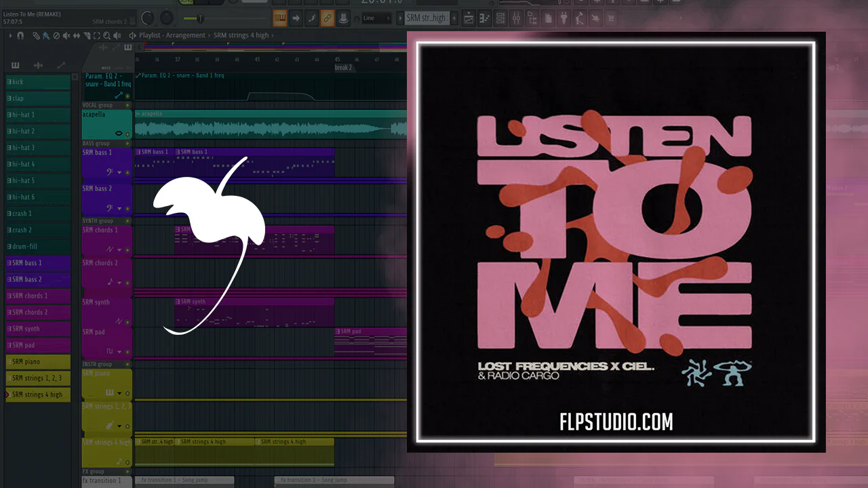Adjust the second round knob in top toolbar

(x=167, y=18)
